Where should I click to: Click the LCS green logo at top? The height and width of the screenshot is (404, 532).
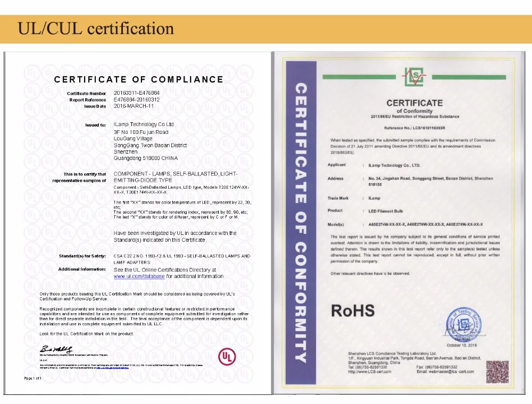pyautogui.click(x=413, y=77)
